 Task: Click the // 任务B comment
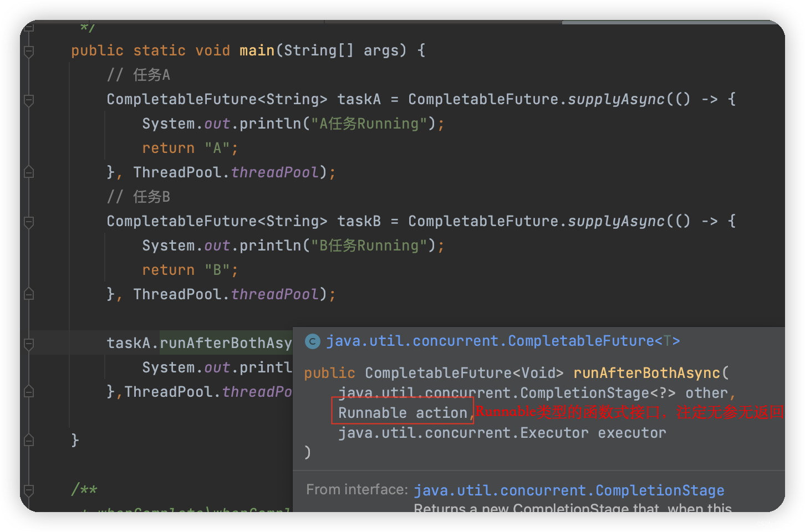click(x=139, y=197)
